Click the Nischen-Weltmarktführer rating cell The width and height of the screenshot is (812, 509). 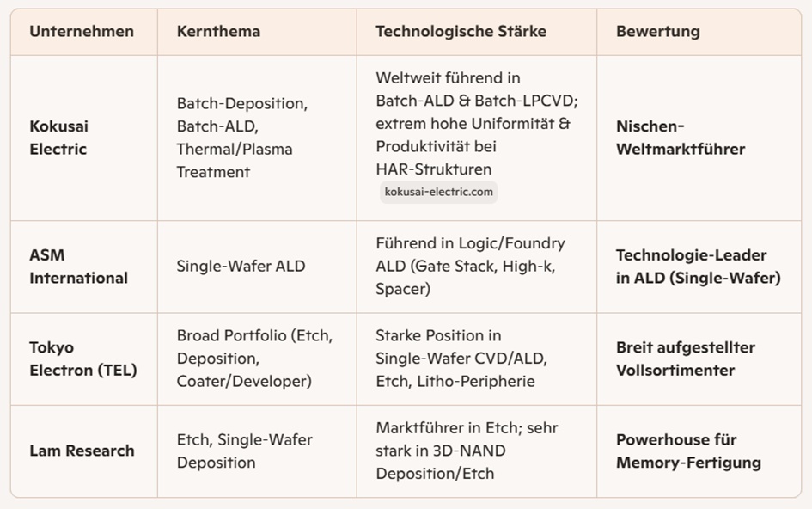click(680, 138)
